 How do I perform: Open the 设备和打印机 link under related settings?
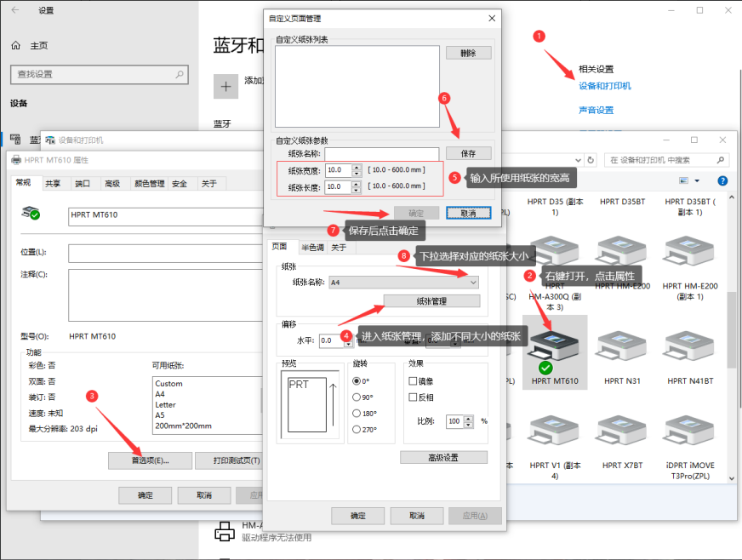click(x=605, y=86)
